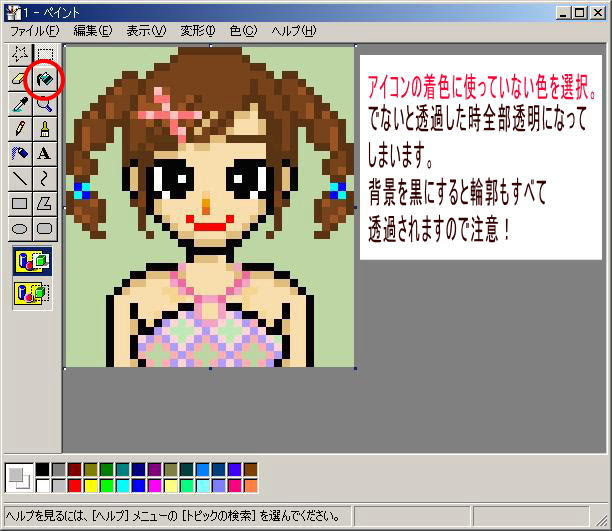Select the Curve tool
The width and height of the screenshot is (612, 531).
click(45, 178)
